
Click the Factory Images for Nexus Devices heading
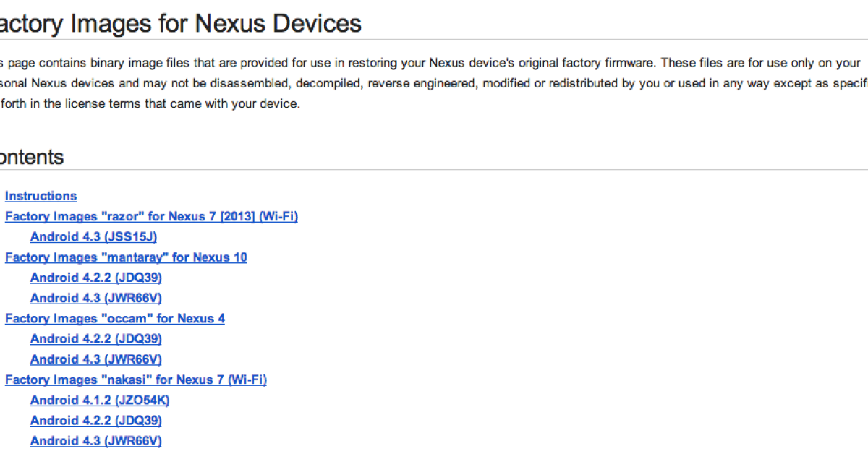[x=179, y=23]
